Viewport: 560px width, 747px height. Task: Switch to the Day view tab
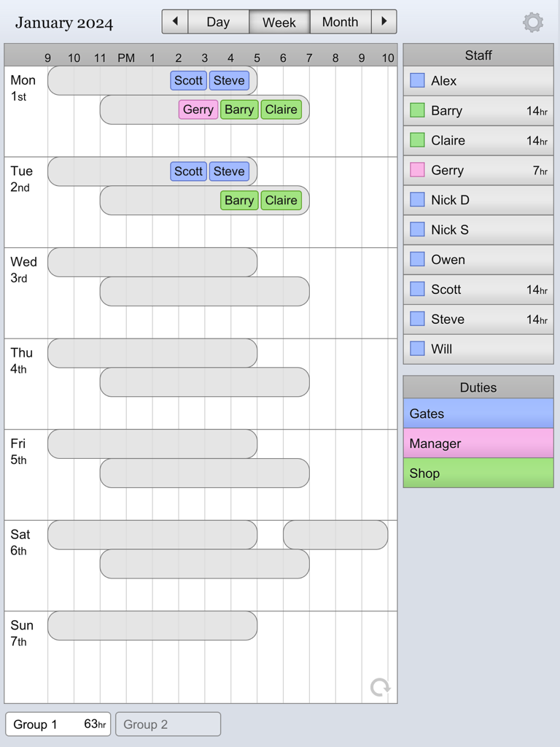pyautogui.click(x=218, y=22)
